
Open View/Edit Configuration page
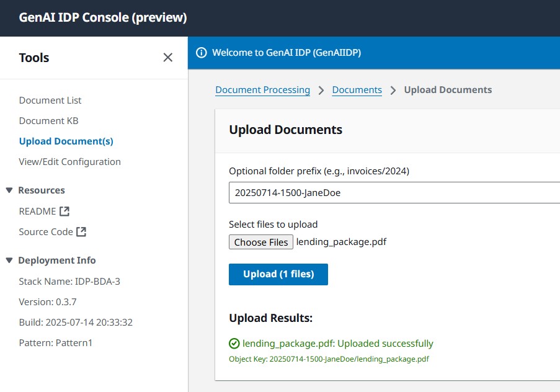pyautogui.click(x=69, y=161)
